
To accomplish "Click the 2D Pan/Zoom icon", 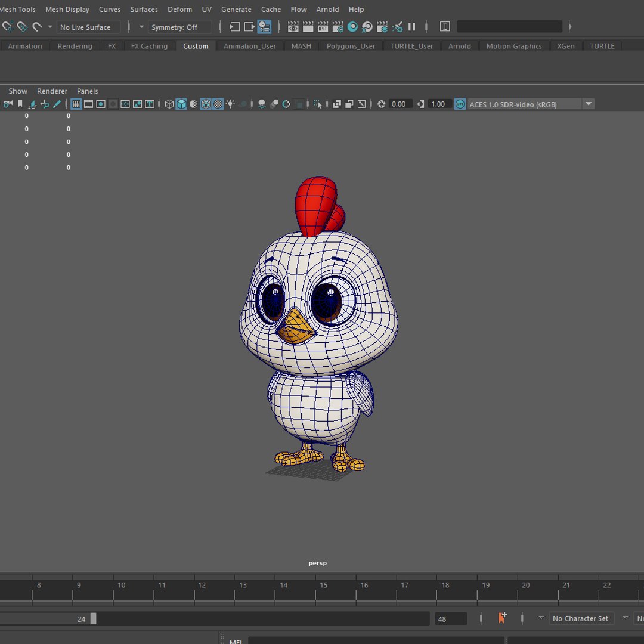I will pos(45,104).
